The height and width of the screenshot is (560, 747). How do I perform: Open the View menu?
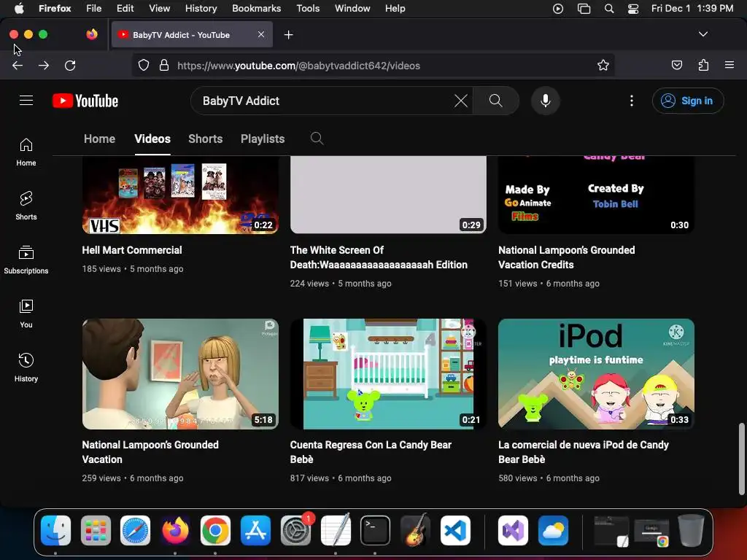click(159, 8)
